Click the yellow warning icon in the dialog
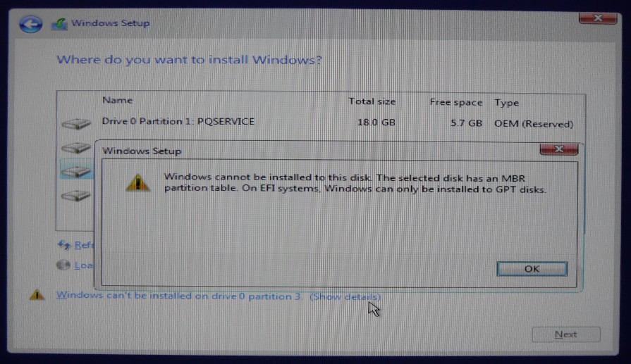 [x=137, y=183]
